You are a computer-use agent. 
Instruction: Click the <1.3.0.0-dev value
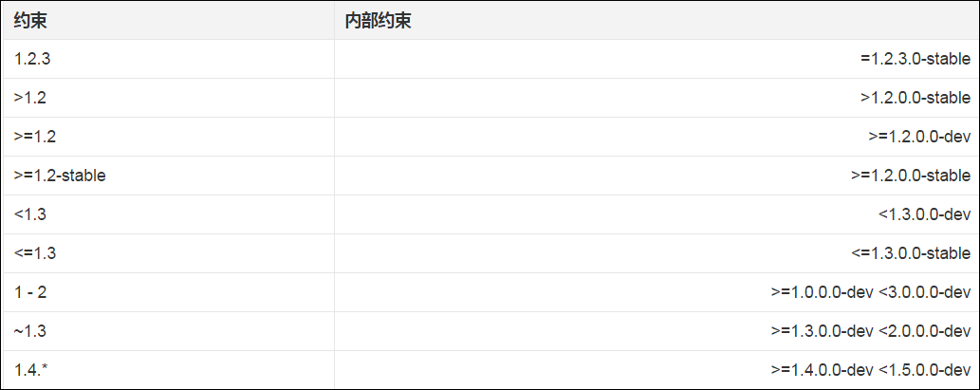pos(924,214)
